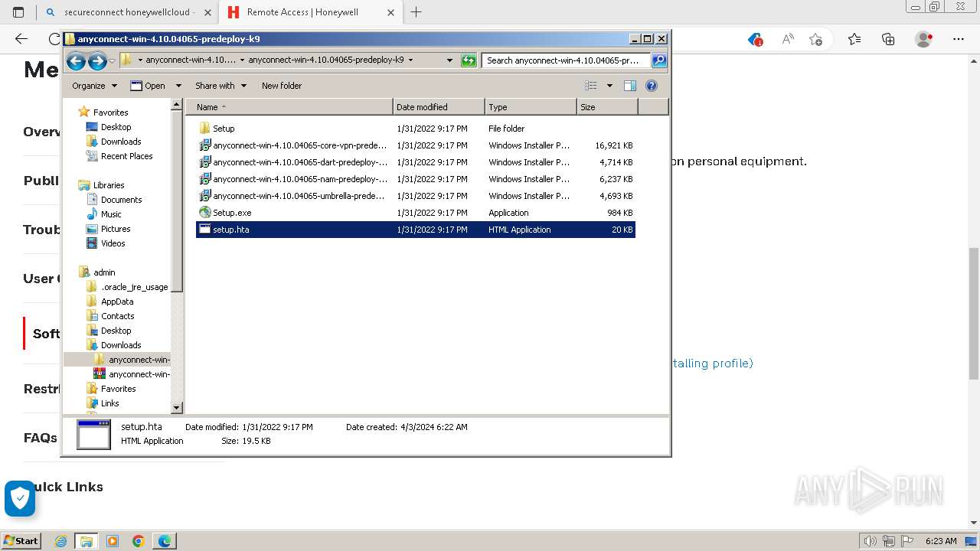Click the search magnifier icon in Explorer

659,60
